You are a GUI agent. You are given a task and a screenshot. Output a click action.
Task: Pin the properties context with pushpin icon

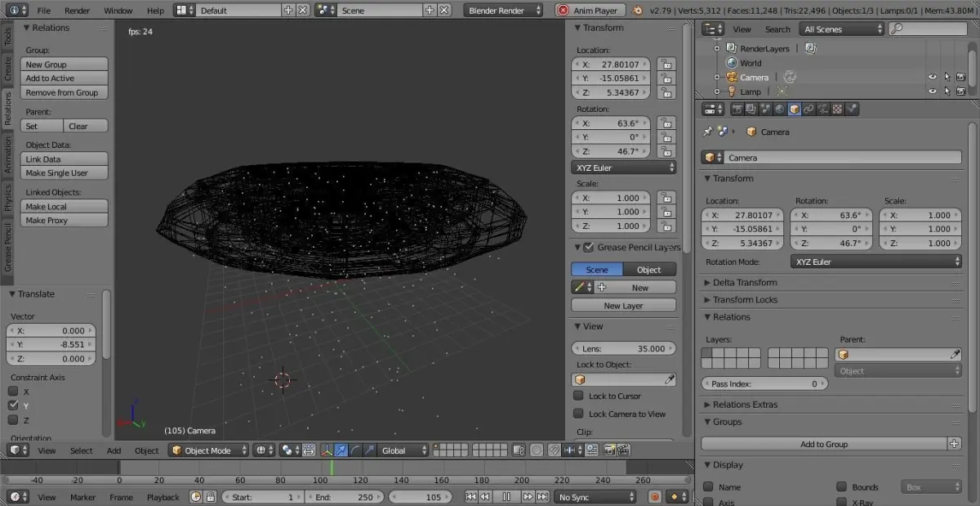[x=707, y=132]
